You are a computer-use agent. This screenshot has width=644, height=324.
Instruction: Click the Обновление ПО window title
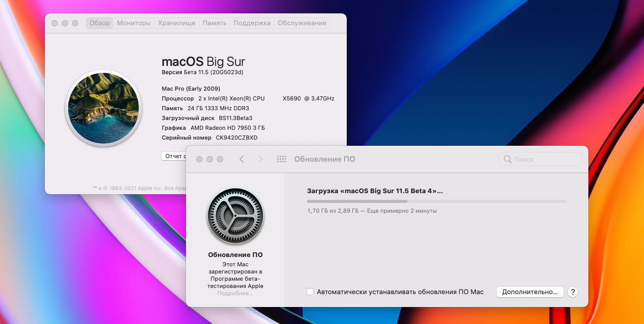pyautogui.click(x=325, y=159)
